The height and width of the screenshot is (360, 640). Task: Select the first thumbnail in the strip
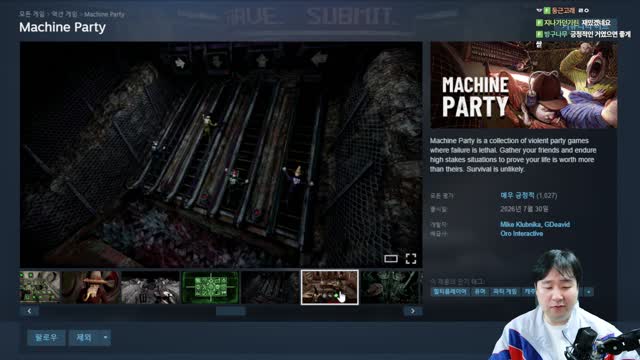click(x=40, y=287)
